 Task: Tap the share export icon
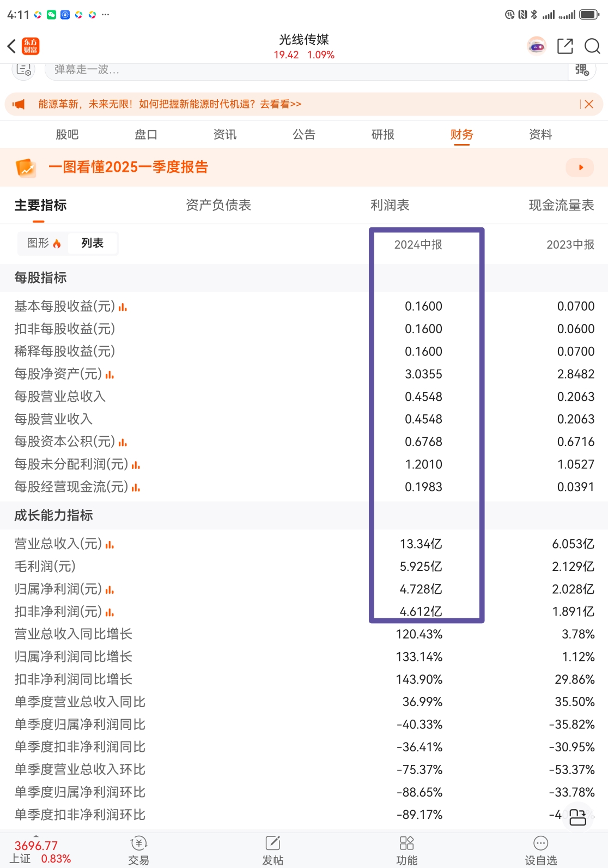pyautogui.click(x=565, y=46)
